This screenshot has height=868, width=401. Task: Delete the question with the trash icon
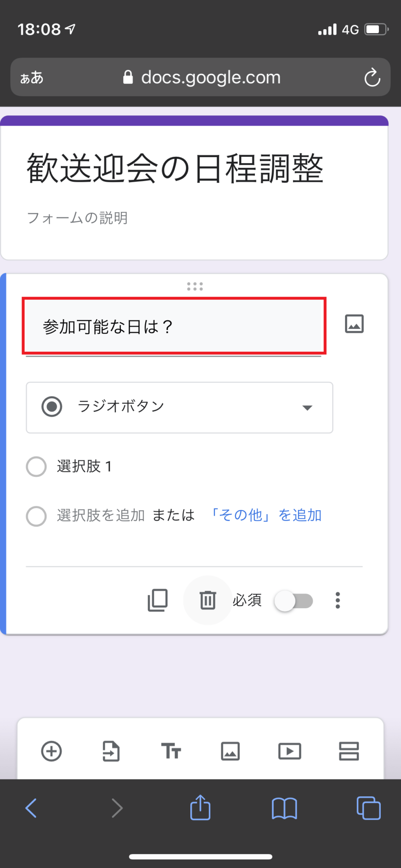[207, 600]
